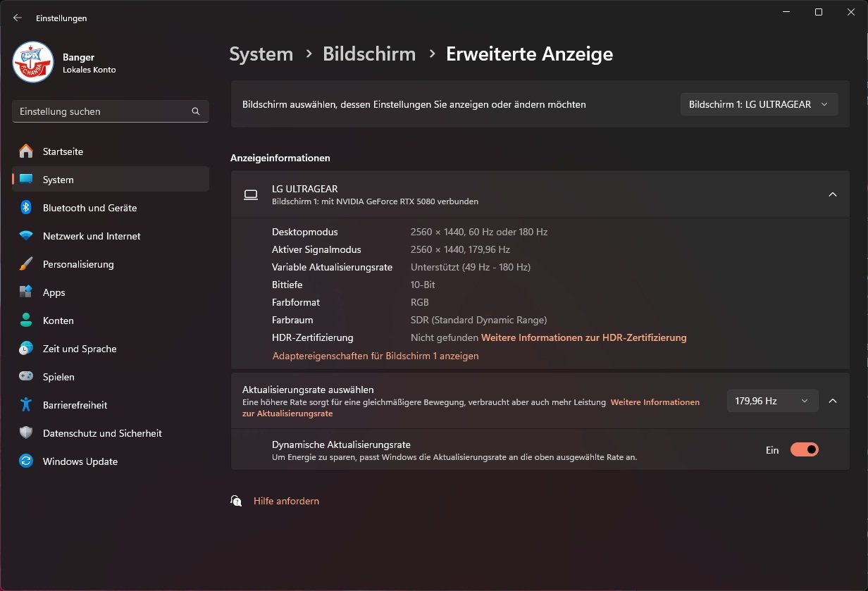This screenshot has width=868, height=591.
Task: Click Hilfe anfordern
Action: click(286, 501)
